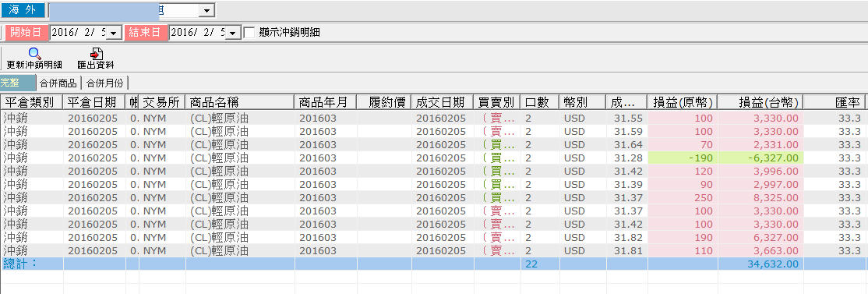Select the profit cell 90

click(683, 184)
